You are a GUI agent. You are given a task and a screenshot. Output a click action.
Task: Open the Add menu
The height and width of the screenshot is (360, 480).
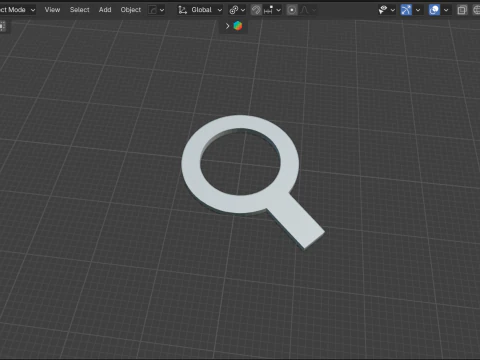[105, 10]
